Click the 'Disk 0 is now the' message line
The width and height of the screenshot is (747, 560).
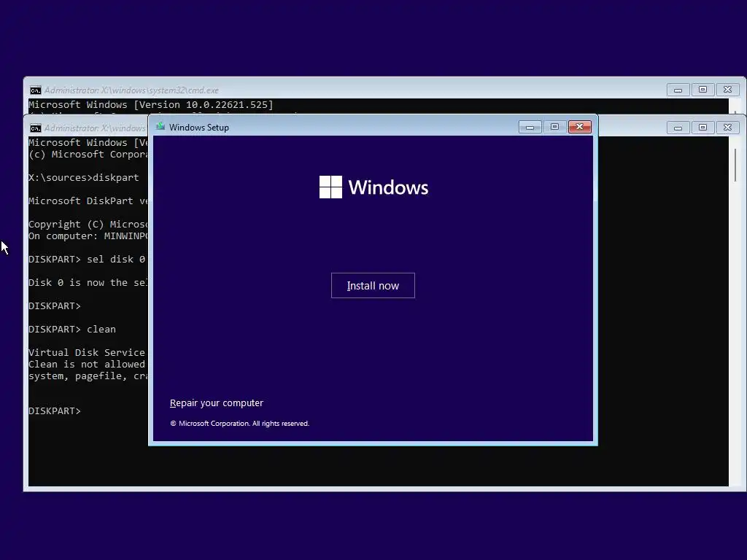point(88,283)
